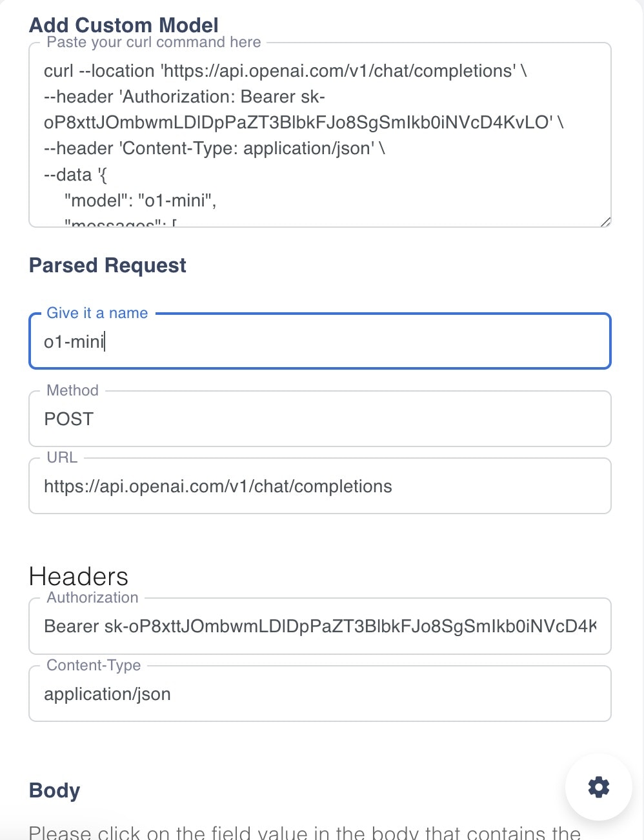644x840 pixels.
Task: Click the 'Give it a name' floating label
Action: [x=97, y=313]
